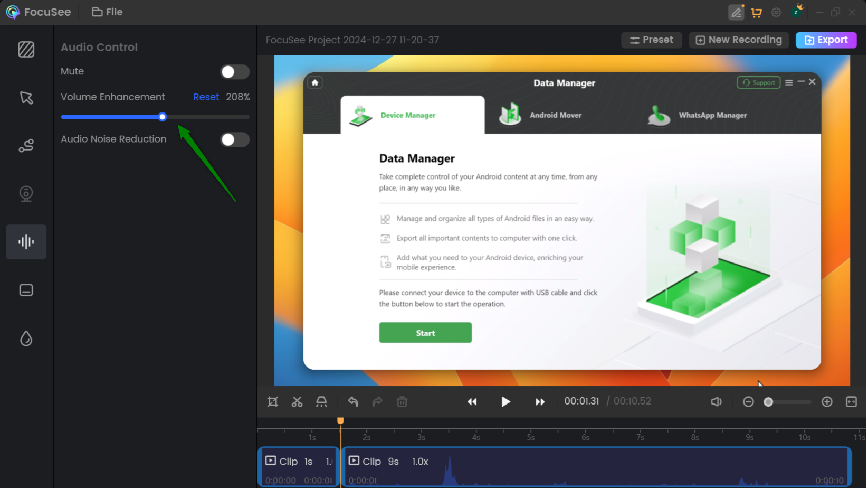This screenshot has width=868, height=488.
Task: Click the orange playhead marker
Action: (x=340, y=420)
